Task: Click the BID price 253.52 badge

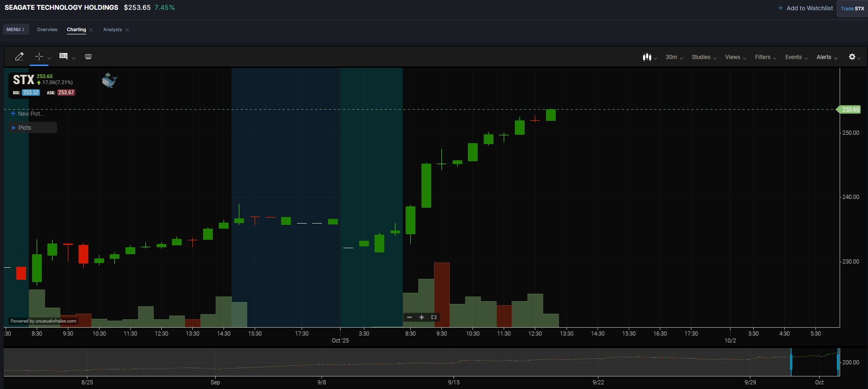Action: tap(31, 92)
